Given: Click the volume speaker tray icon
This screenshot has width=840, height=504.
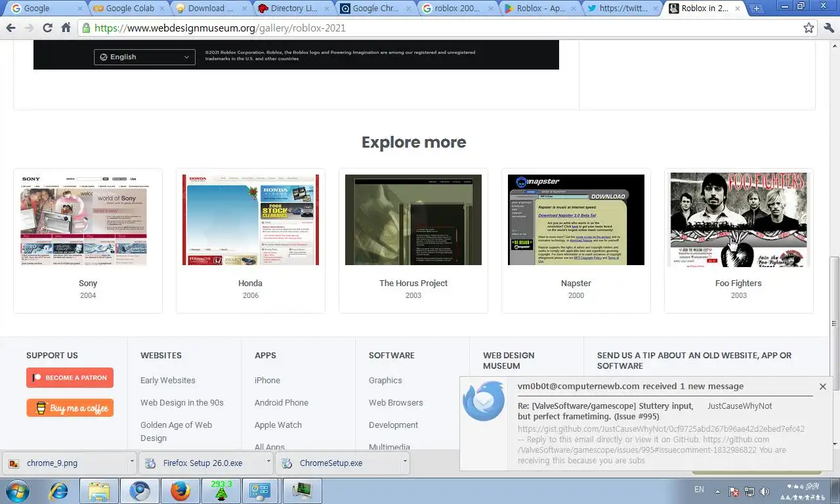Looking at the screenshot, I should point(765,492).
